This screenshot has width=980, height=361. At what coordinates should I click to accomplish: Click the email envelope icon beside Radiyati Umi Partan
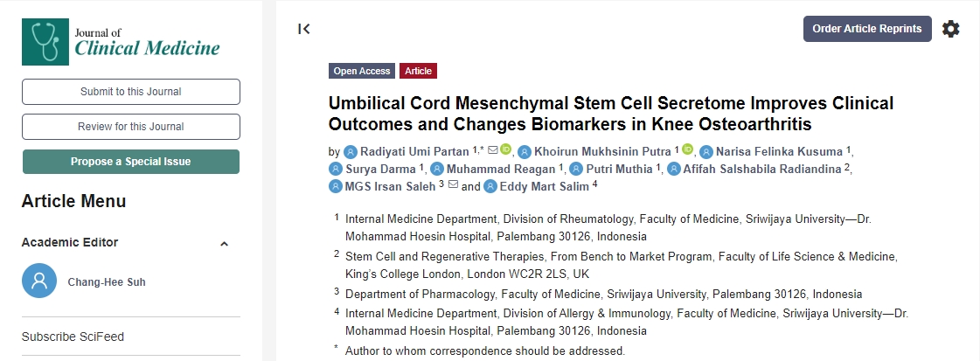492,150
